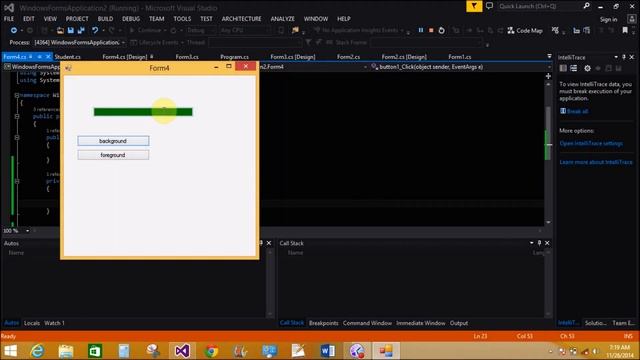Click the Form4 window app icon
This screenshot has width=640, height=360.
coord(68,68)
